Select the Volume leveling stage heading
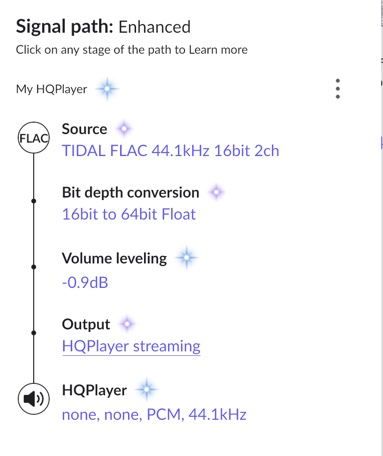This screenshot has height=456, width=383. tap(114, 258)
